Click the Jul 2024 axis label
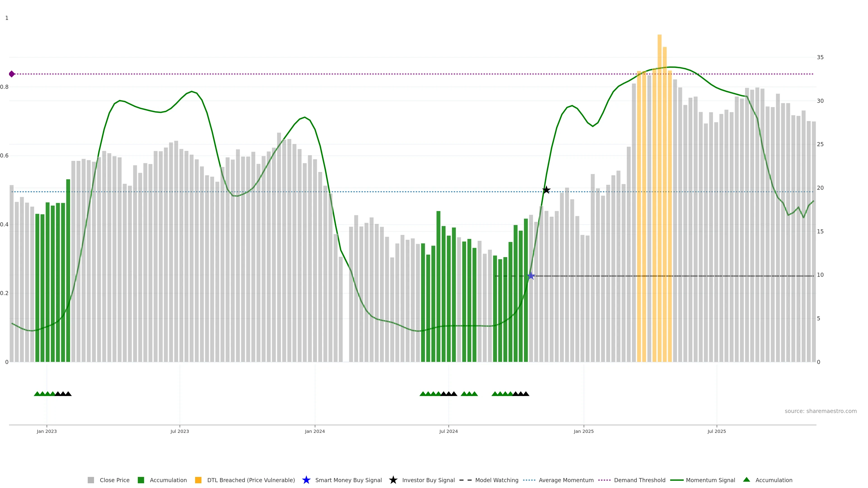The height and width of the screenshot is (488, 868). tap(448, 432)
